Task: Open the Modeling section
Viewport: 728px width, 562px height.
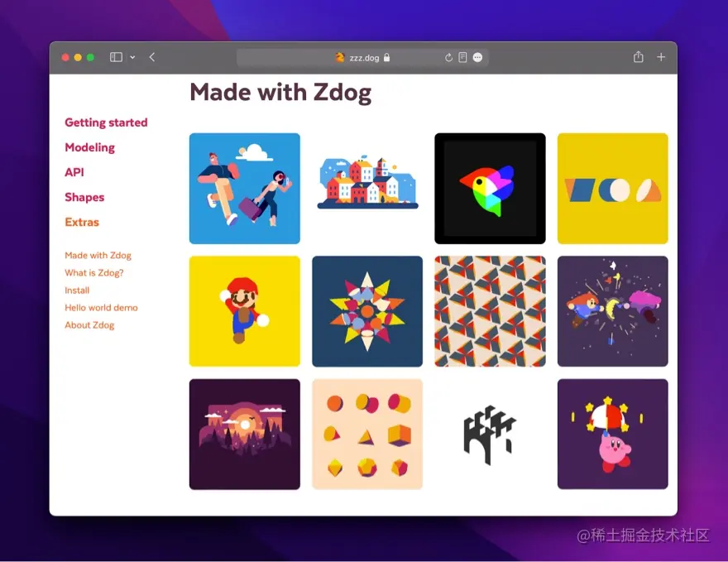Action: pos(89,147)
